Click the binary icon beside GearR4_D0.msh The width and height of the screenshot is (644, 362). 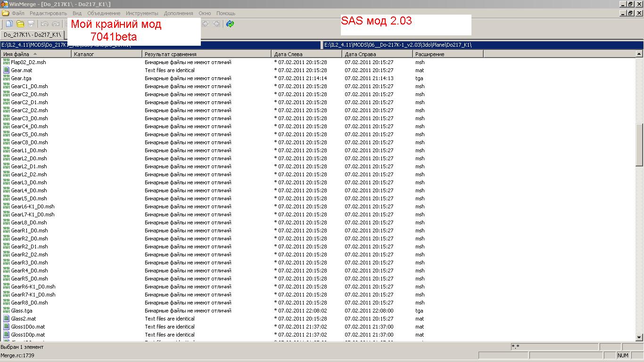[x=7, y=271]
